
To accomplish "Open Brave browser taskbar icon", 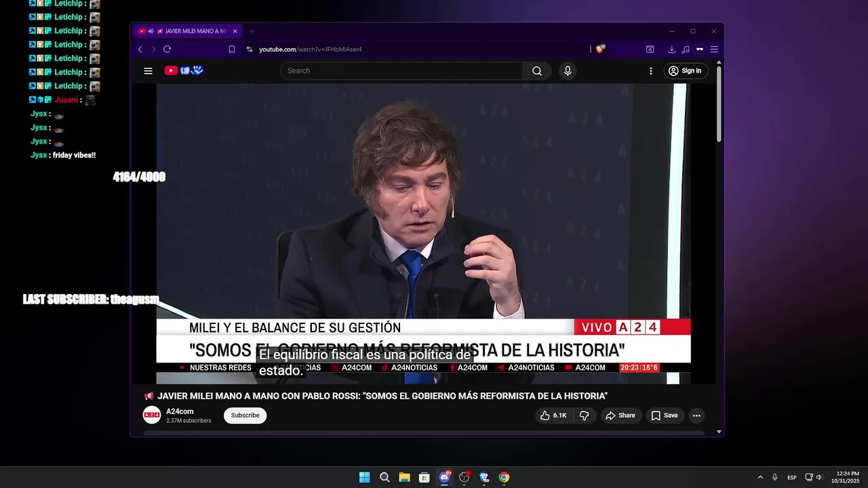I will click(484, 477).
